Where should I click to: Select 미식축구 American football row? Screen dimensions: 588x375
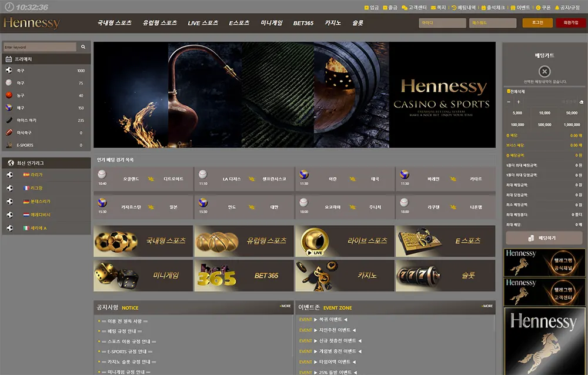(x=46, y=133)
